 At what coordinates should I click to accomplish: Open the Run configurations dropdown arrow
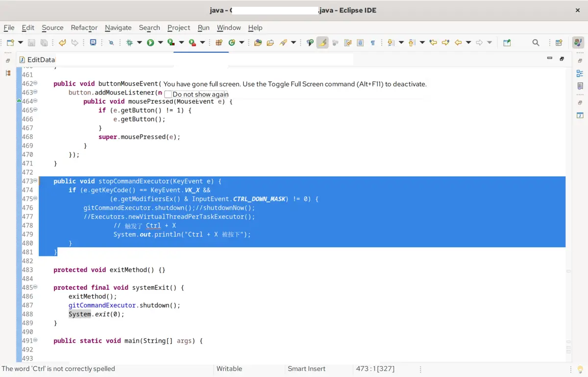(160, 43)
